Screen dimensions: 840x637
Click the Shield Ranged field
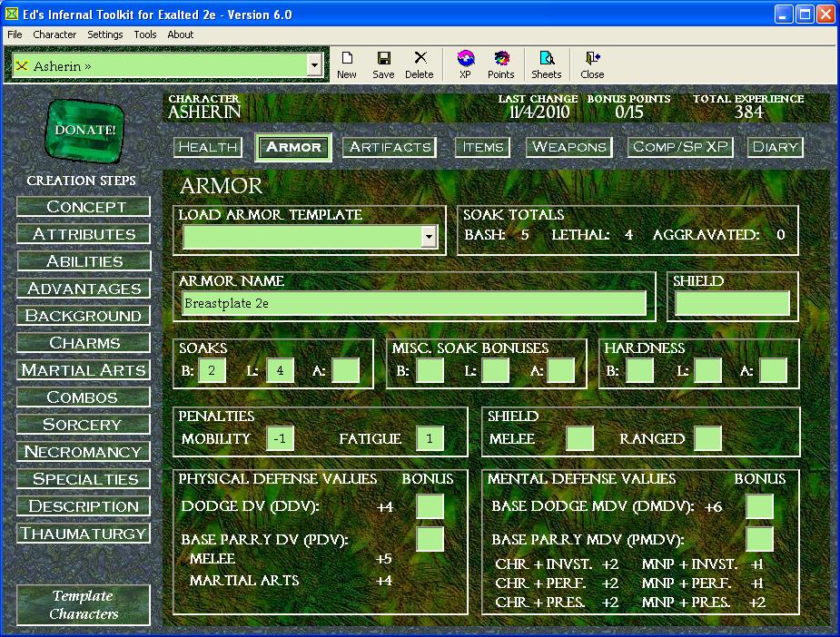tap(707, 439)
